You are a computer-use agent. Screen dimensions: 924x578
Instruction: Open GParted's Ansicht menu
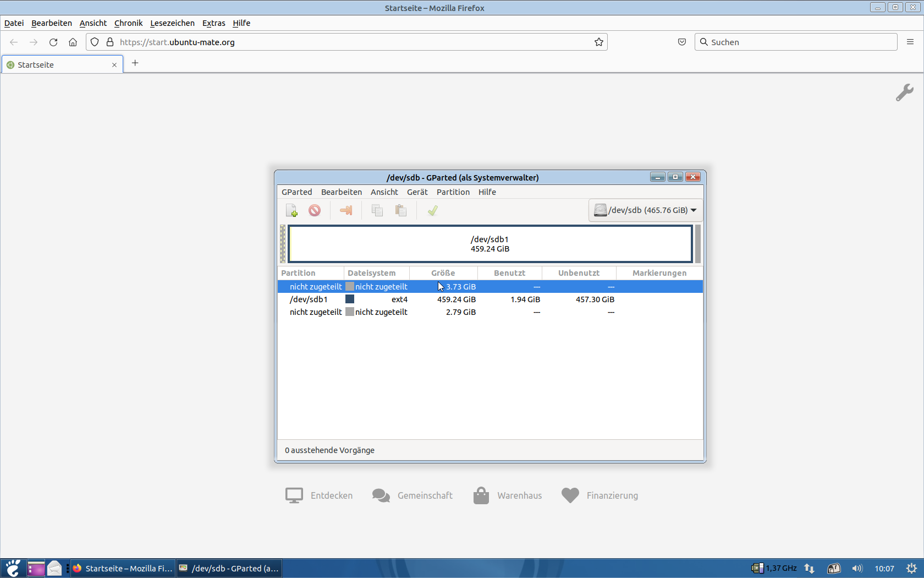coord(384,192)
